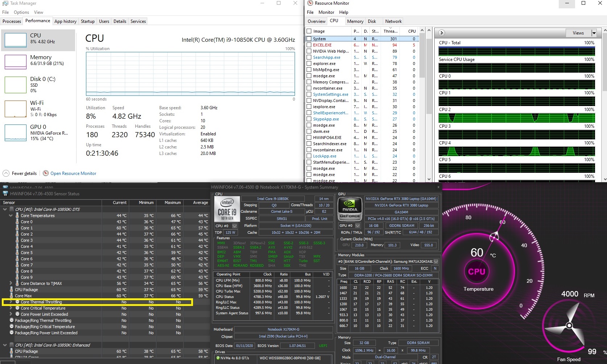607x364 pixels.
Task: Click the Task Manager title bar icon
Action: (5, 3)
